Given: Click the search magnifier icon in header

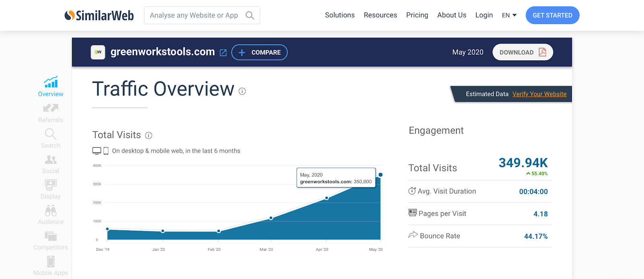Looking at the screenshot, I should click(x=250, y=15).
